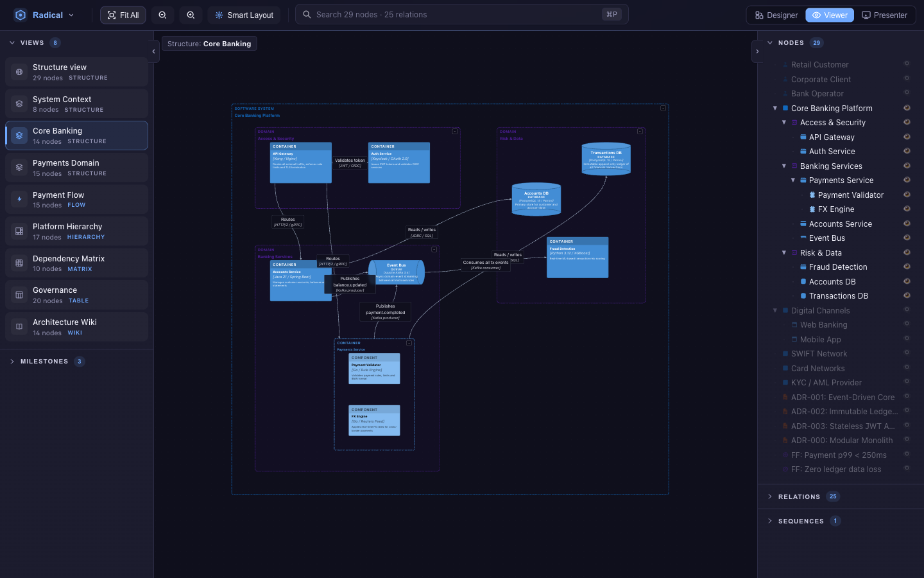The image size is (924, 578).
Task: Collapse the Access & Security domain box
Action: pos(455,131)
